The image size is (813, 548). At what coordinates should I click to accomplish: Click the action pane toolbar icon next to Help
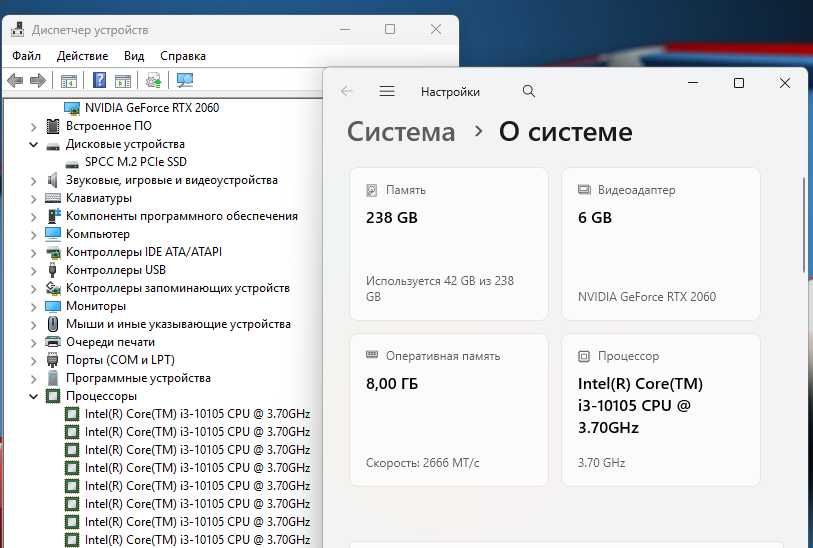[x=123, y=81]
